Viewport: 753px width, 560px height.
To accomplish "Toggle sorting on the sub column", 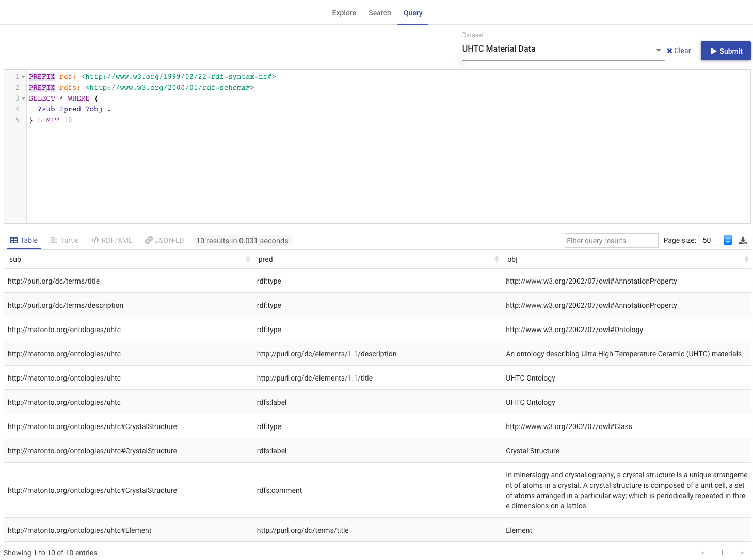I will click(x=247, y=259).
